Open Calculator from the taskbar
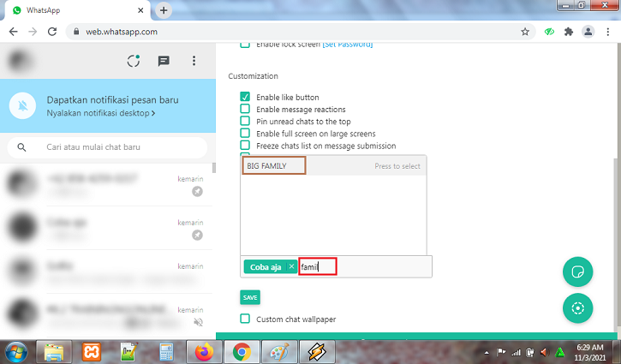Image resolution: width=621 pixels, height=364 pixels. click(x=166, y=352)
